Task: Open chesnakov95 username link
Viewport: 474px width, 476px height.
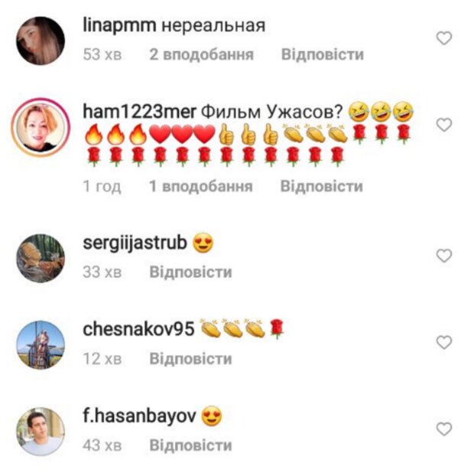Action: pos(138,329)
